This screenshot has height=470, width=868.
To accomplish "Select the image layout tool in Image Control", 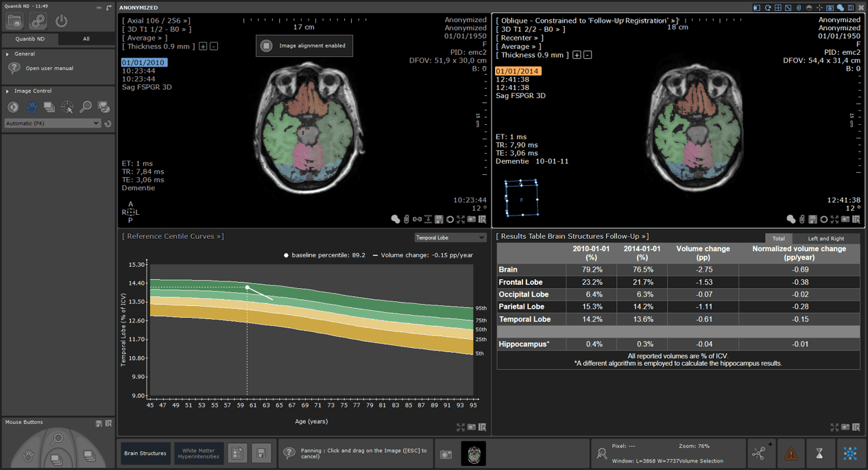I will pyautogui.click(x=104, y=107).
